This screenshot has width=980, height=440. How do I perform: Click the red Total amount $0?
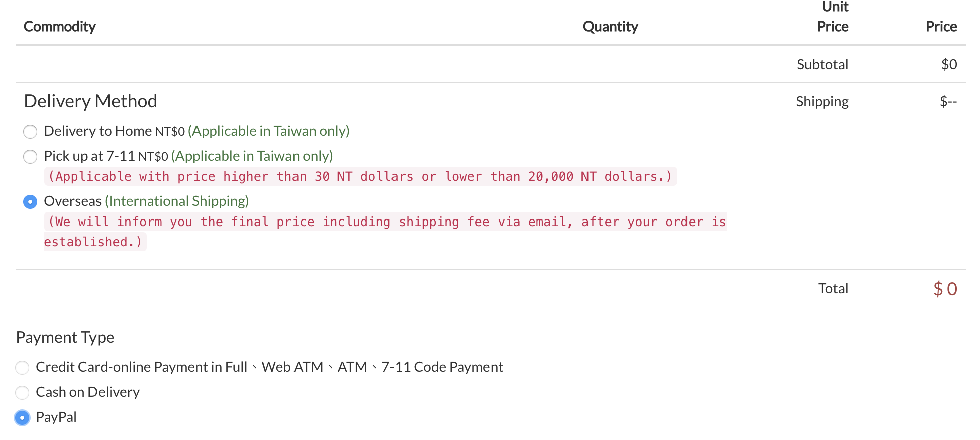(x=945, y=289)
